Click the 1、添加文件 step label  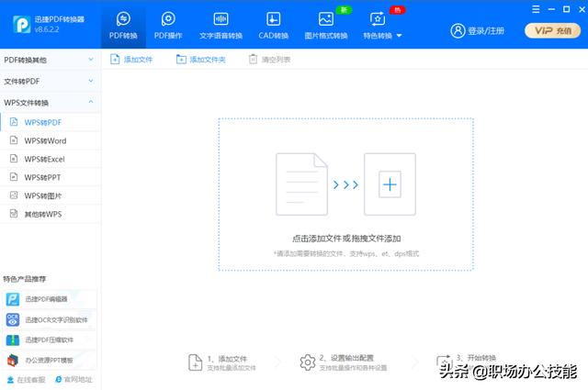click(x=227, y=359)
